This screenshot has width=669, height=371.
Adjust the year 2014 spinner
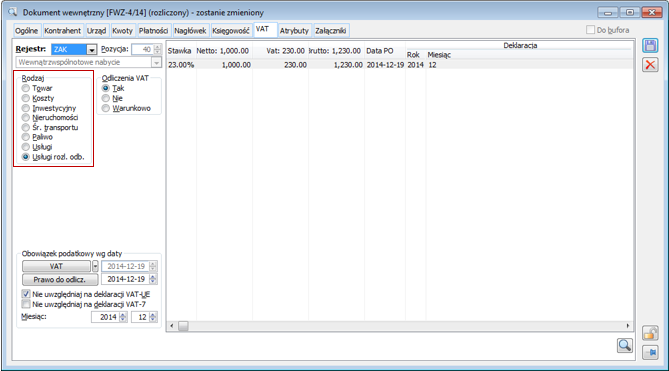point(123,317)
